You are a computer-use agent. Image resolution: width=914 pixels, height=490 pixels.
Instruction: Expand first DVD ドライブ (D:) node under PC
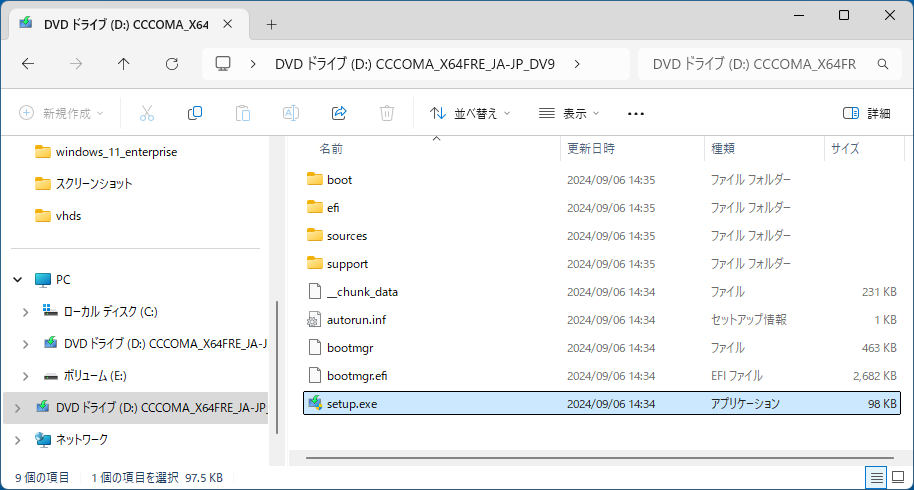click(26, 344)
